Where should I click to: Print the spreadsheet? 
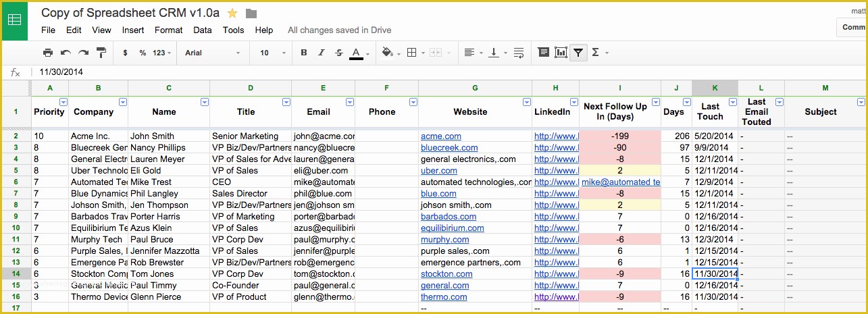tap(47, 53)
